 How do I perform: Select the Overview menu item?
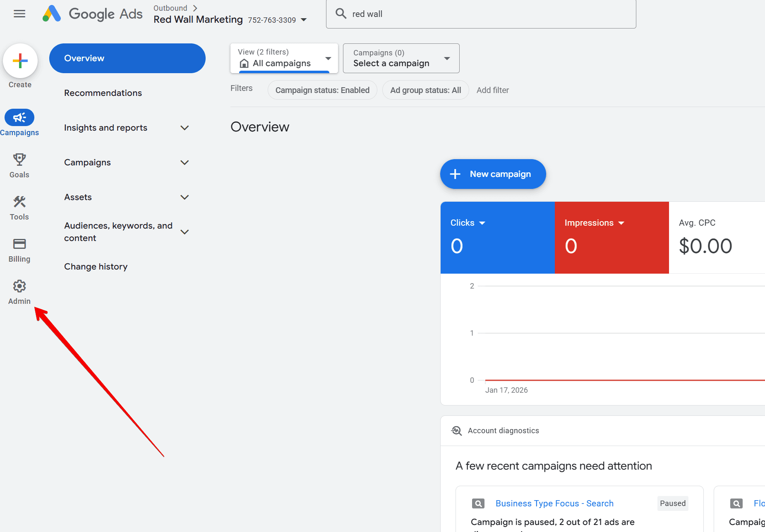(x=127, y=58)
